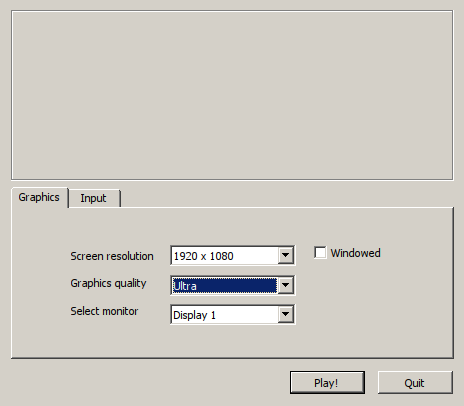Switch to the Graphics tab
The image size is (464, 406).
(x=39, y=197)
